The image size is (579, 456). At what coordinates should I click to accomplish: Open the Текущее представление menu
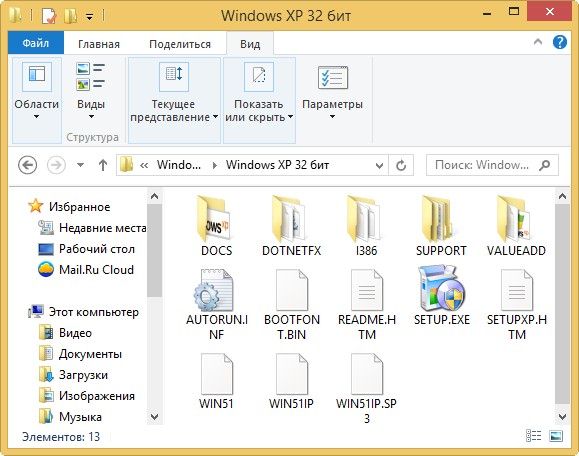pos(174,100)
